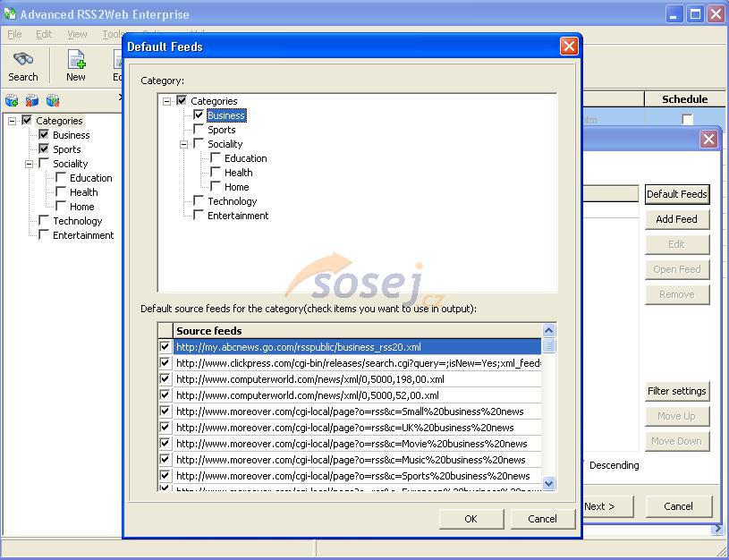This screenshot has width=729, height=560.
Task: Select Health label in the main sidebar tree
Action: (84, 192)
